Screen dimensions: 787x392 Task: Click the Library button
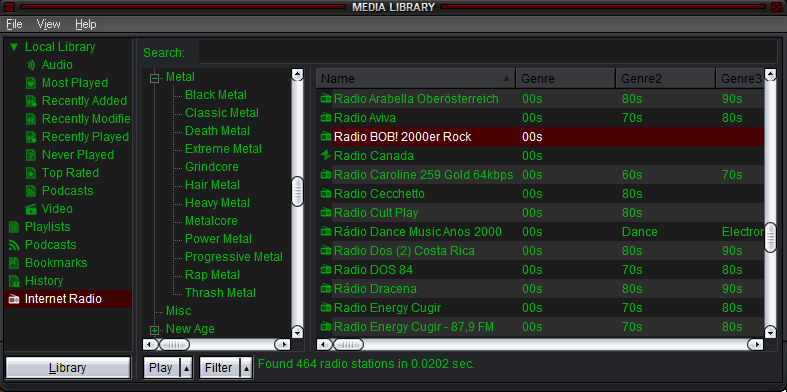pos(68,368)
